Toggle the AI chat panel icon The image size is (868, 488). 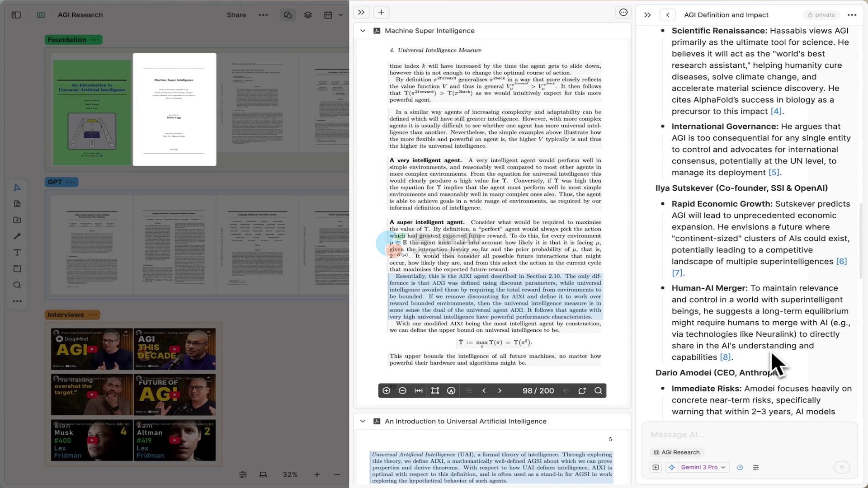click(x=288, y=15)
